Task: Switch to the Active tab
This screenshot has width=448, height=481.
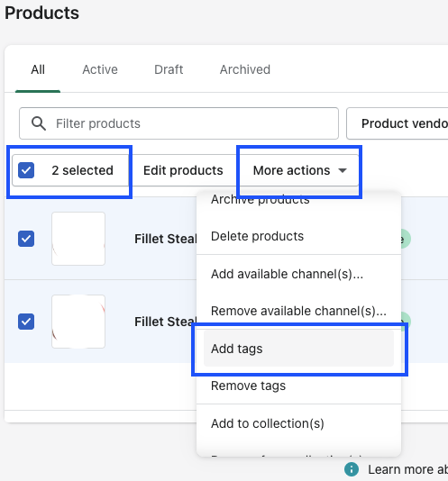Action: [x=100, y=69]
